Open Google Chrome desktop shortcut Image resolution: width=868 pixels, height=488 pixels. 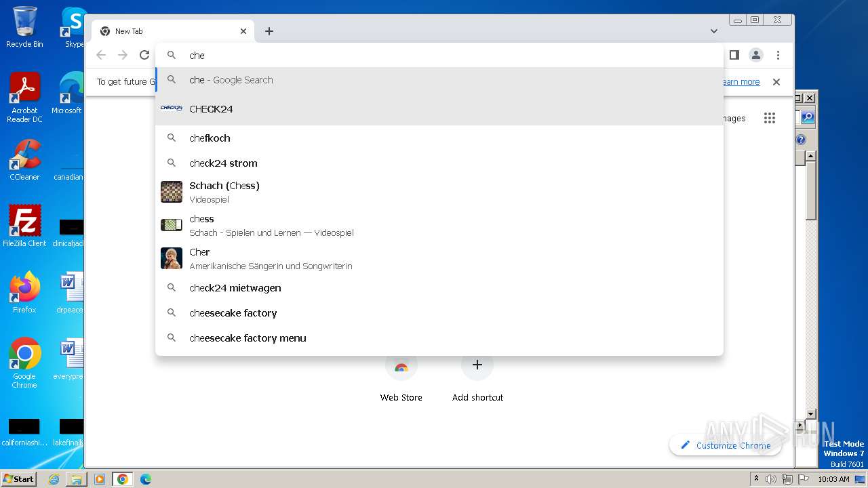click(24, 363)
